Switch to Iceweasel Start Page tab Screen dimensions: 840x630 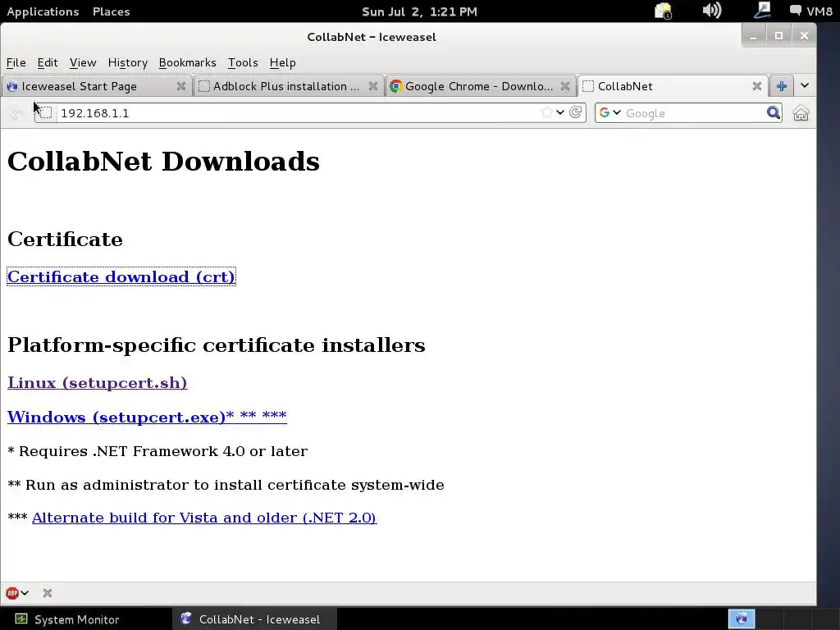(97, 86)
